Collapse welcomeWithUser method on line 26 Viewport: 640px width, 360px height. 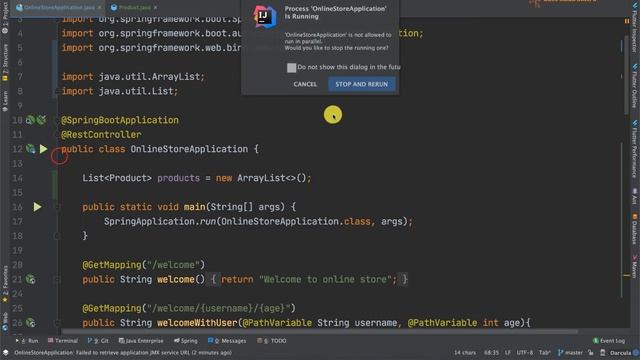pyautogui.click(x=57, y=322)
